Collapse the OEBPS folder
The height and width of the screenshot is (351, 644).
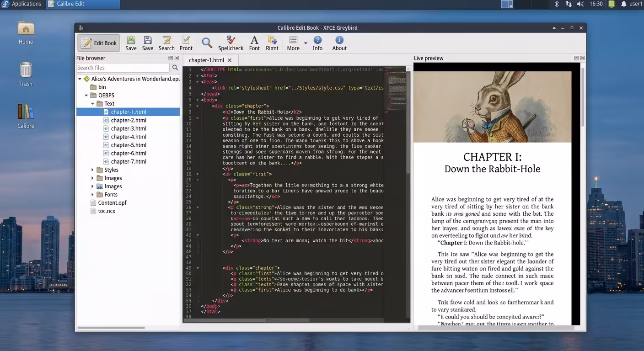(86, 96)
